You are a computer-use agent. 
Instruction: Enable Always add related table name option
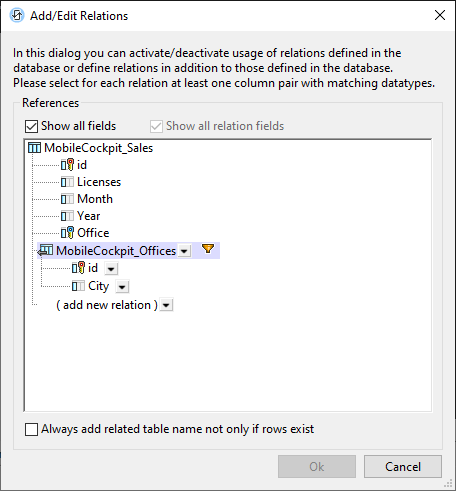tap(31, 429)
